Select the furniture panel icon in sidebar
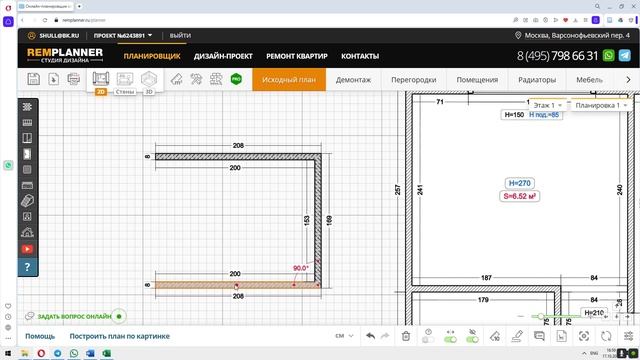The image size is (640, 360). click(27, 185)
